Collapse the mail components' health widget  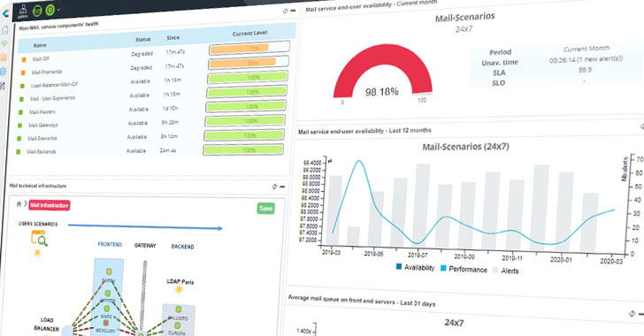click(293, 11)
